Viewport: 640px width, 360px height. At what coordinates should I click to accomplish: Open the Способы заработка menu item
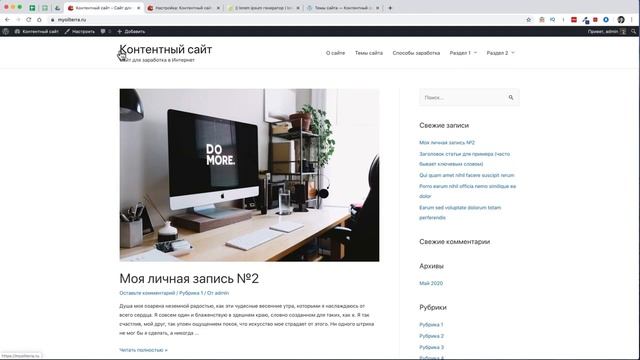click(416, 53)
